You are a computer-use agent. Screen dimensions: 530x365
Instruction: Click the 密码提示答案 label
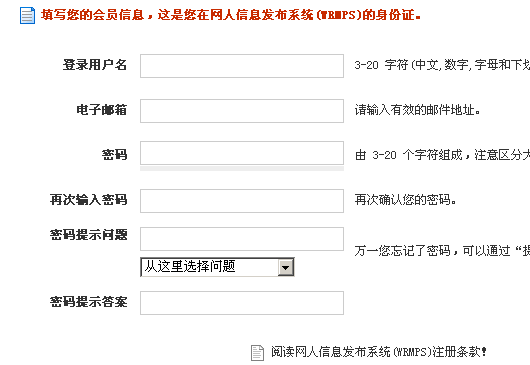click(89, 301)
